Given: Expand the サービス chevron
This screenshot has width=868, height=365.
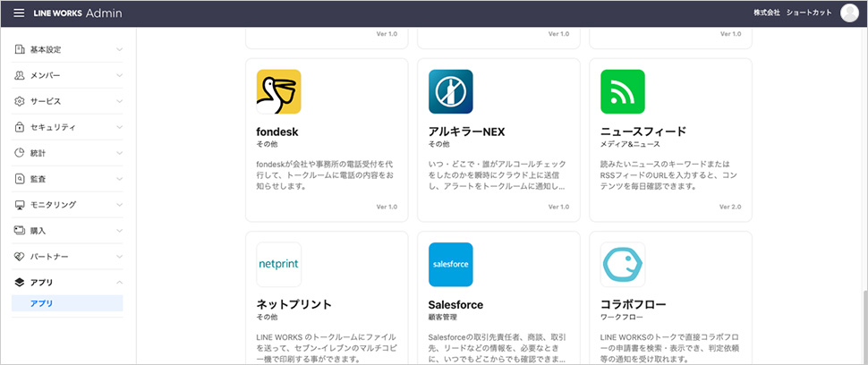Looking at the screenshot, I should [119, 101].
